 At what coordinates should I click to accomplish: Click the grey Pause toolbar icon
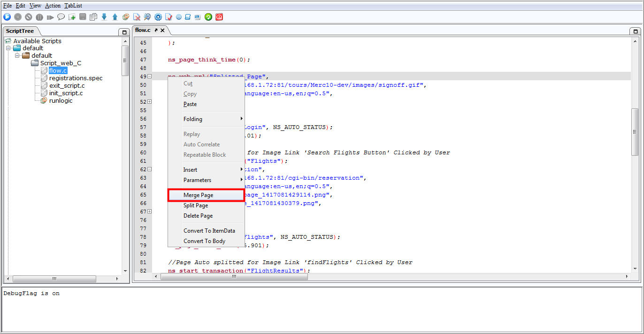click(39, 17)
